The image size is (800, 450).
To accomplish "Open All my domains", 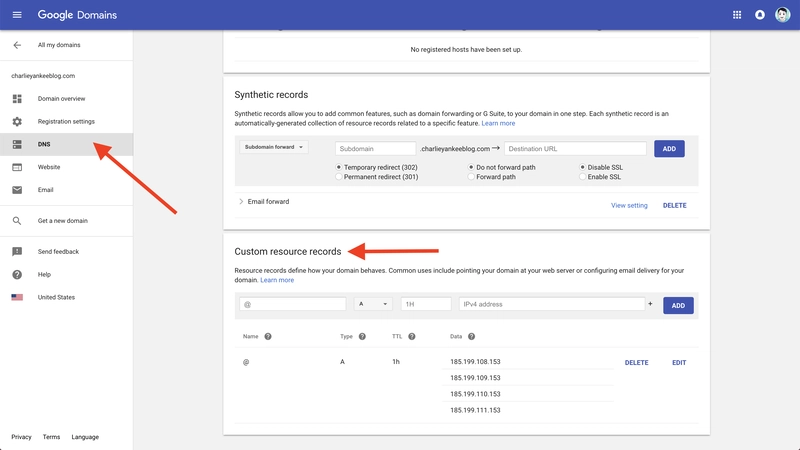I will pyautogui.click(x=59, y=45).
